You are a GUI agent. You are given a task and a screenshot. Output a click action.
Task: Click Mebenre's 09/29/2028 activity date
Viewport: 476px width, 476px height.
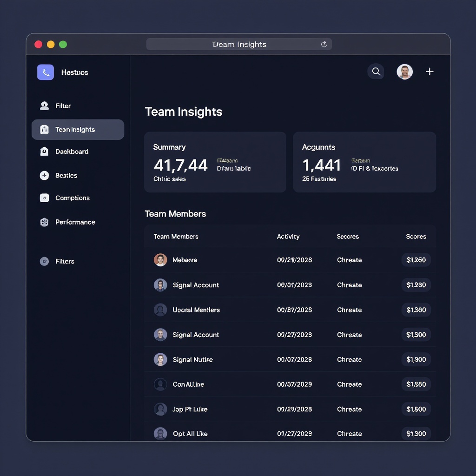pos(294,260)
